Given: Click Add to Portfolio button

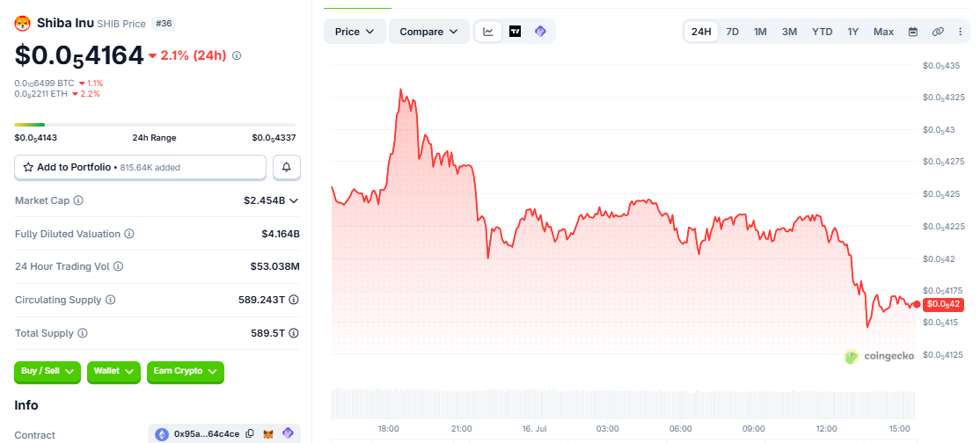Looking at the screenshot, I should coord(141,168).
